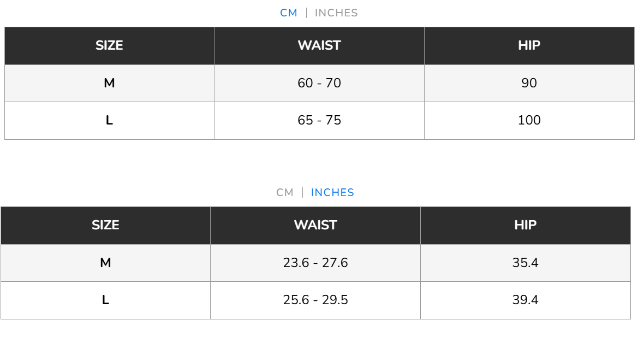Switch to CM in the lower size chart
Screen dimensions: 644x338
285,193
